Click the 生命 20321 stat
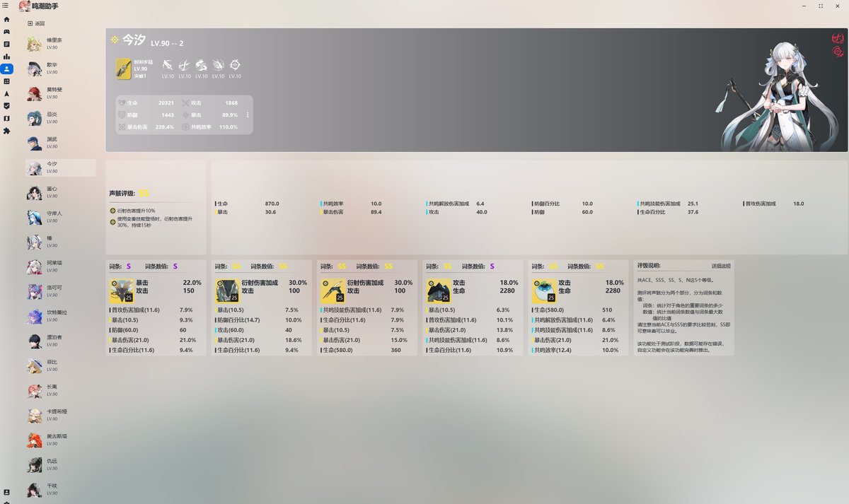849x504 pixels. point(146,102)
